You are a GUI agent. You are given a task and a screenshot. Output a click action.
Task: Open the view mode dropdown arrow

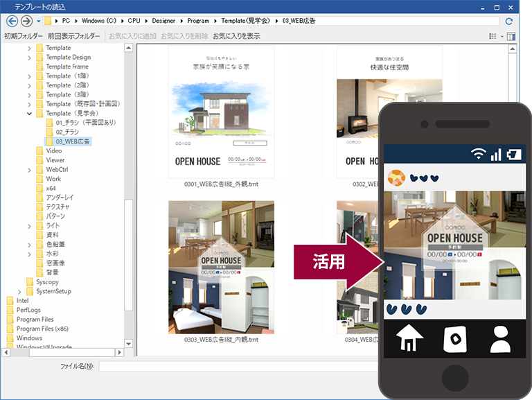pyautogui.click(x=502, y=37)
